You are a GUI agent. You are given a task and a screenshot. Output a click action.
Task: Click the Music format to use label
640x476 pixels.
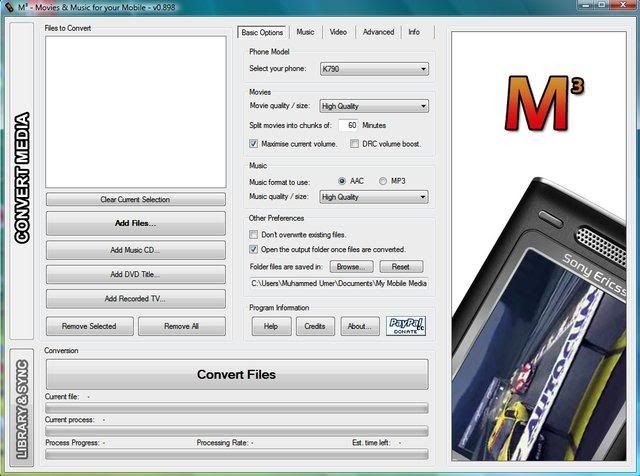(279, 182)
